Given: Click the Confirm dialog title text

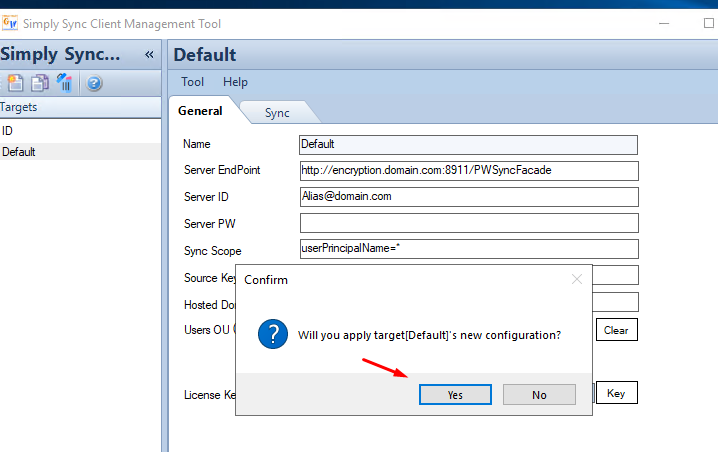Looking at the screenshot, I should click(x=266, y=280).
